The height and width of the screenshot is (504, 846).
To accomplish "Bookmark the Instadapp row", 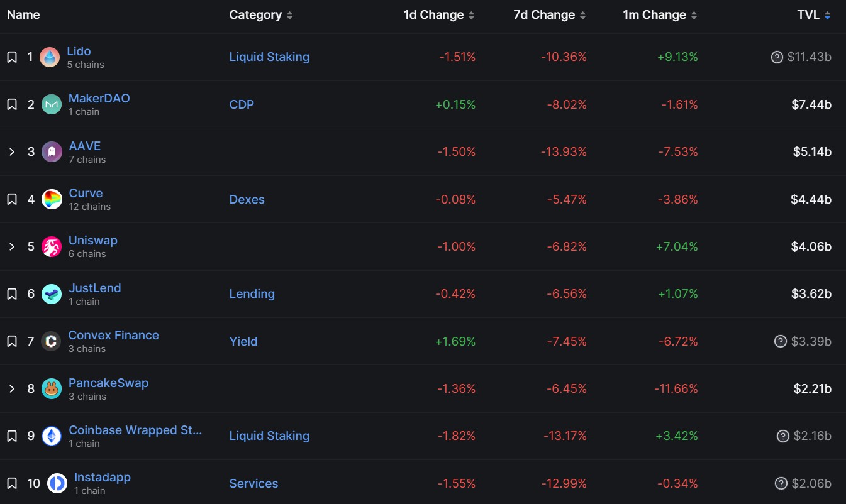I will (12, 483).
